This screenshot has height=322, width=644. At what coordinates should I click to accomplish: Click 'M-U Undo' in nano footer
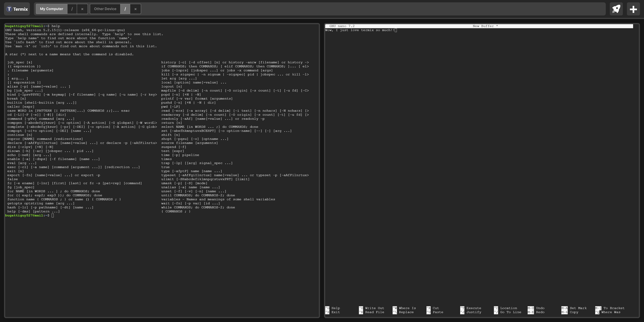pos(536,308)
